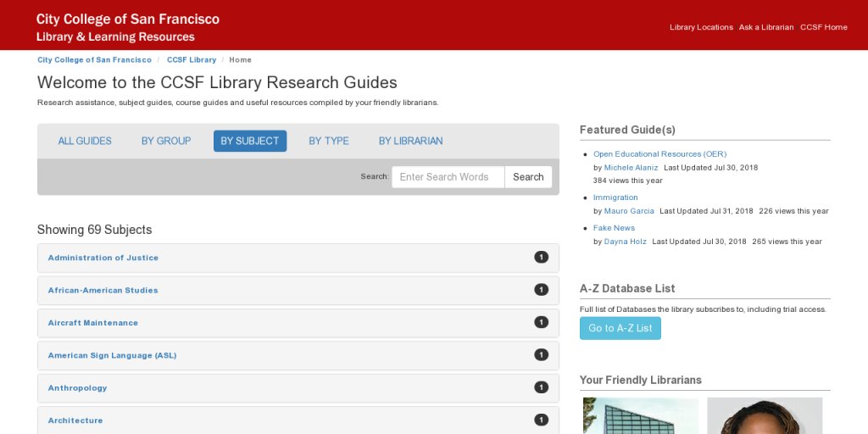The height and width of the screenshot is (434, 868).
Task: Click the 'Featured Guide(s)' heading
Action: point(627,130)
